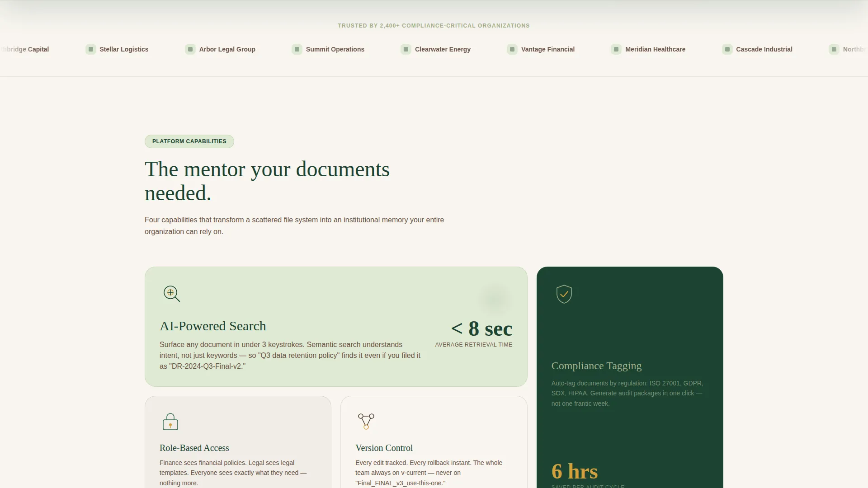This screenshot has height=488, width=868.
Task: Click the 'Finance sees financial policies' description
Action: click(x=233, y=473)
